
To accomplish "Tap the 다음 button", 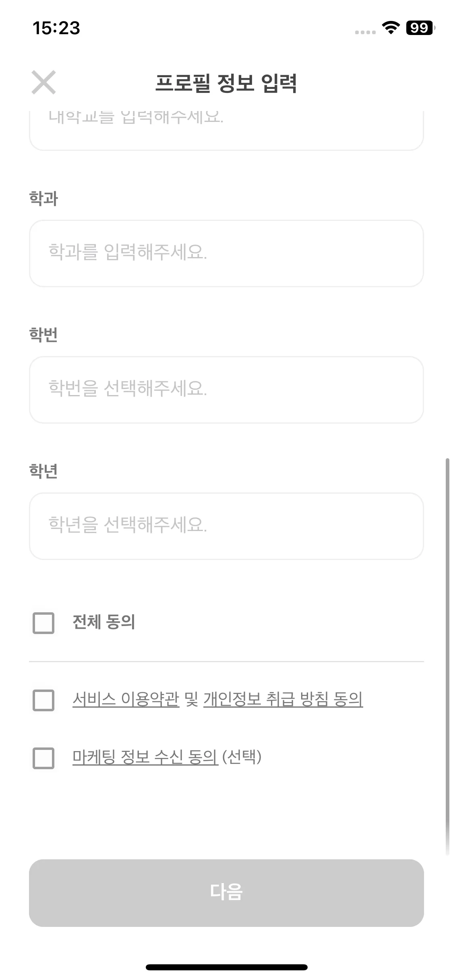I will click(226, 893).
